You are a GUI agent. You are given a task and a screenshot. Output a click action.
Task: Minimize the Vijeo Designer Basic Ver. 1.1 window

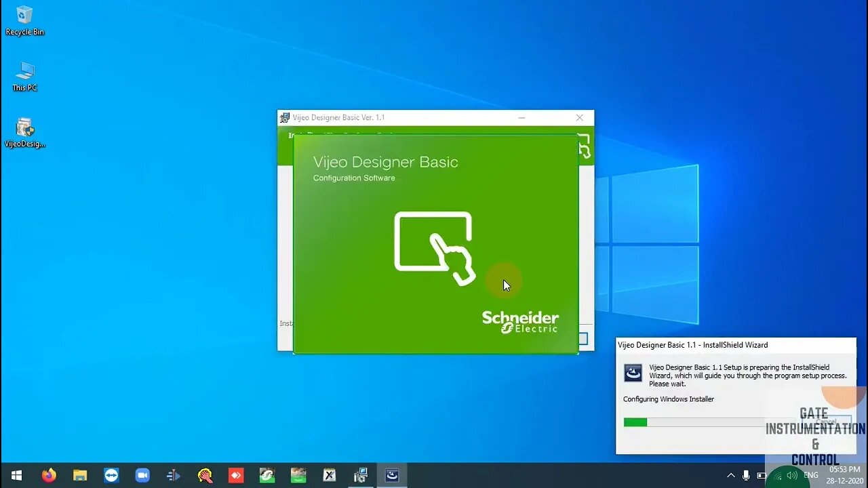(521, 117)
